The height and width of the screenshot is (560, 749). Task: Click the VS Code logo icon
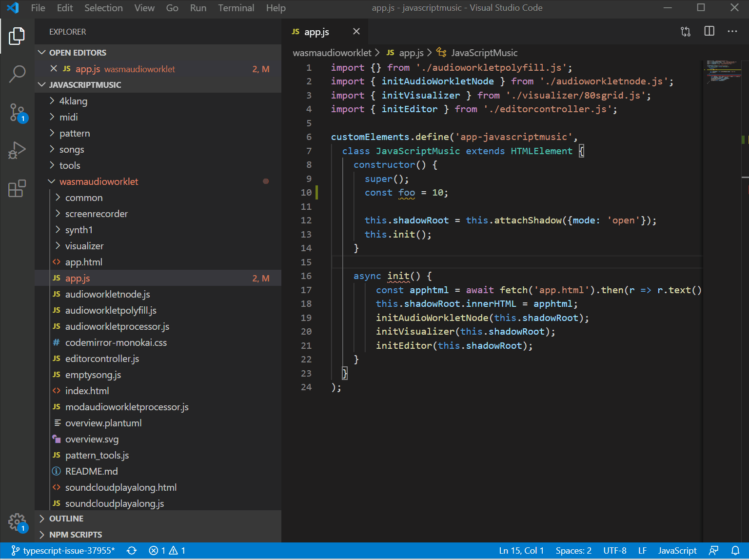[x=13, y=8]
